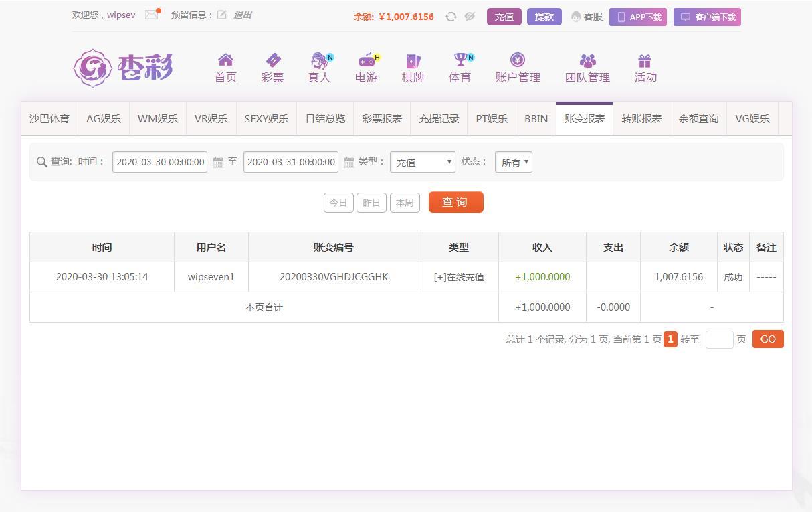Open 棋牌 card games icon
Image resolution: width=812 pixels, height=512 pixels.
pos(413,61)
